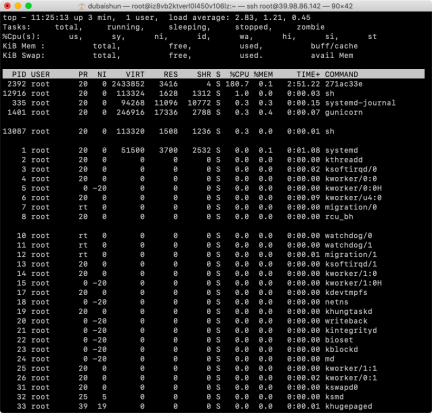
Task: Click PID 2392 in the process list
Action: [17, 84]
